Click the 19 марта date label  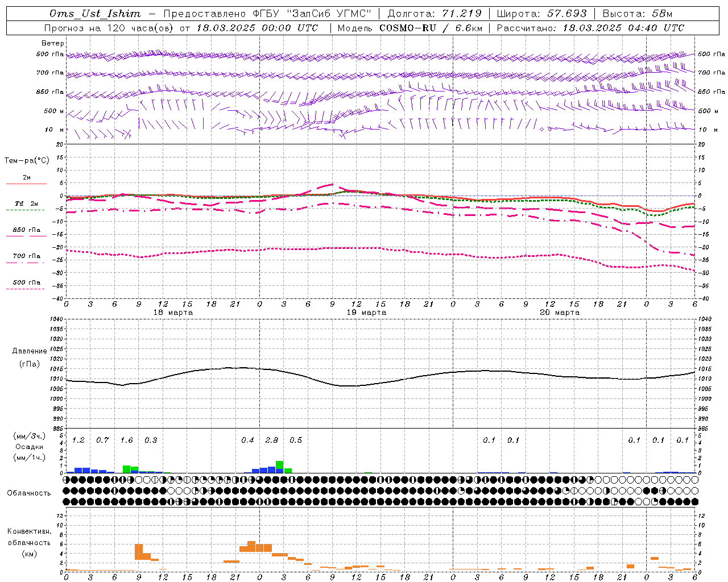(x=366, y=313)
